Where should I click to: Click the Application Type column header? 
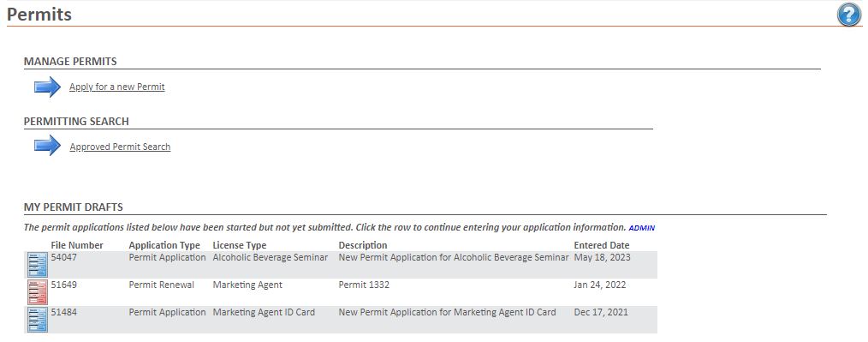coord(164,245)
